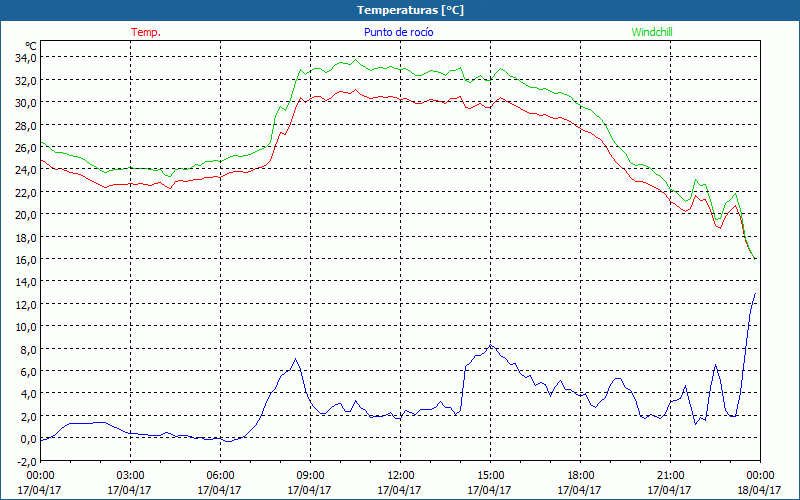Click the '32,0' y-axis value
The height and width of the screenshot is (500, 800).
[x=26, y=80]
